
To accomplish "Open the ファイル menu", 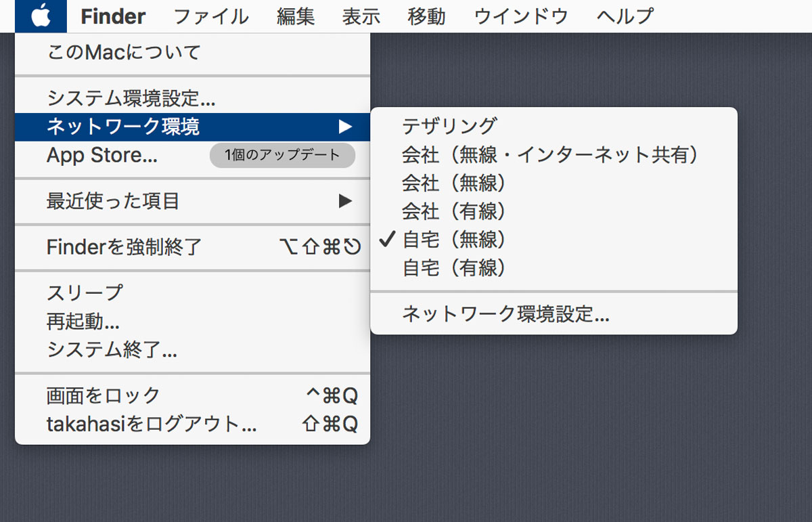I will tap(211, 16).
